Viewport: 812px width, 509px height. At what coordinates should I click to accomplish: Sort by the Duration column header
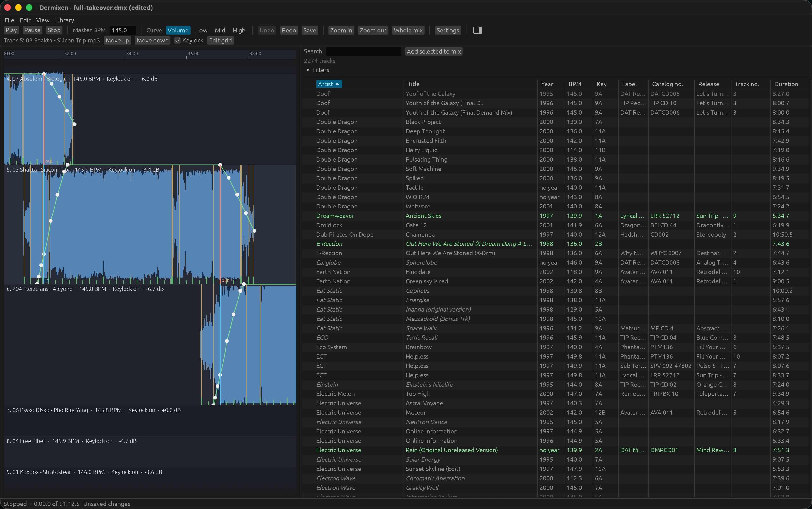(786, 84)
